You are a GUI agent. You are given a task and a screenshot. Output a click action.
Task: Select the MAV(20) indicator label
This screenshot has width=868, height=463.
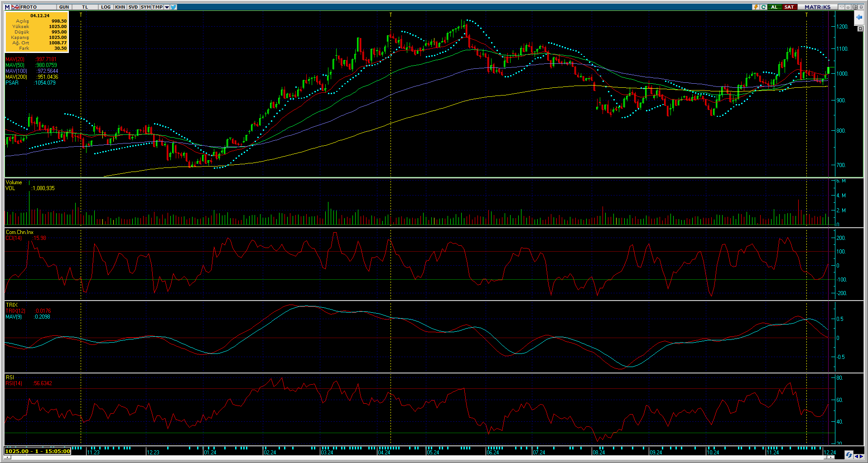[15, 59]
